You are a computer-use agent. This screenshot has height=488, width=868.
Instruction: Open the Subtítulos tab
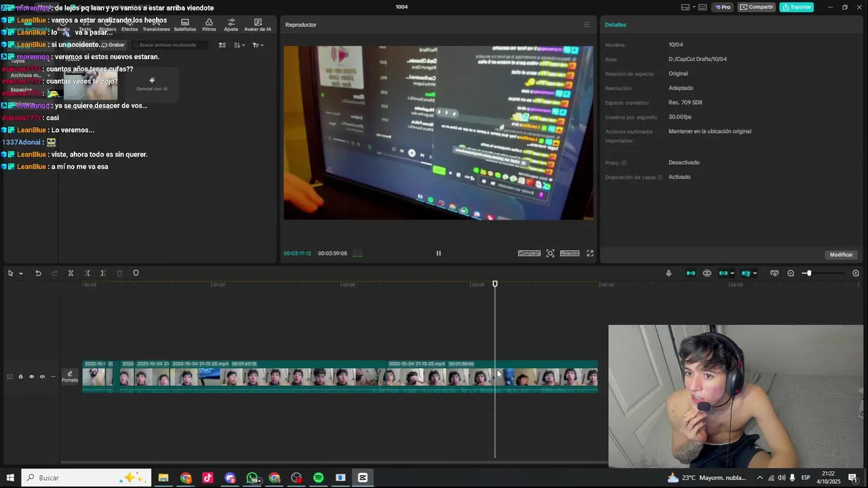coord(185,25)
